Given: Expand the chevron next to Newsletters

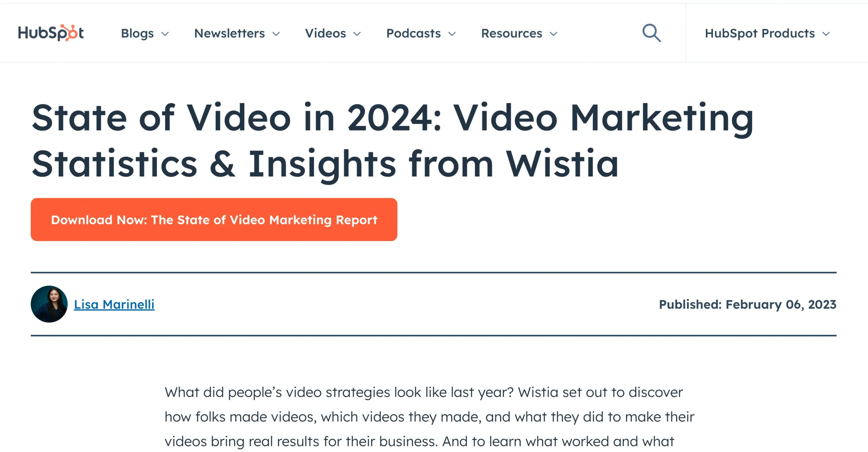Looking at the screenshot, I should (276, 34).
